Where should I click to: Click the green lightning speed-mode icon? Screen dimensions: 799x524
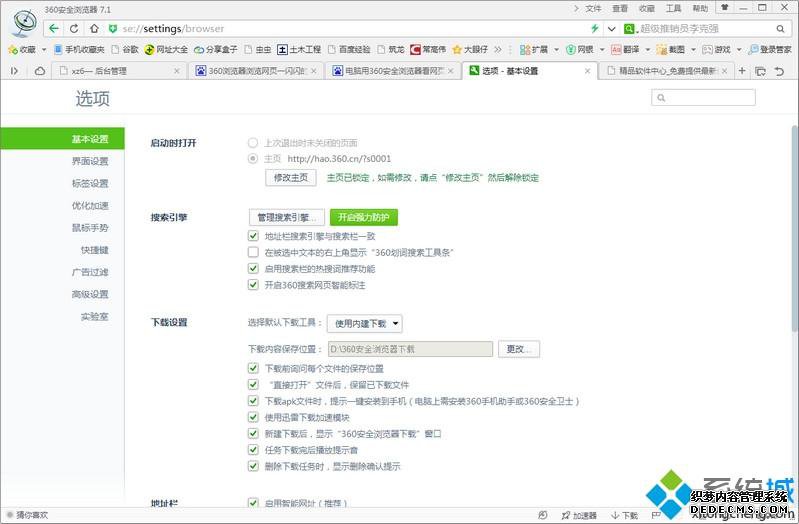pos(594,29)
